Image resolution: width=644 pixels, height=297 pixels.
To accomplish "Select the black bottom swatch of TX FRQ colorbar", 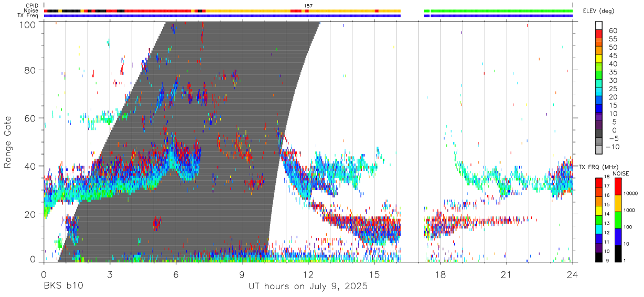I will pyautogui.click(x=599, y=257).
